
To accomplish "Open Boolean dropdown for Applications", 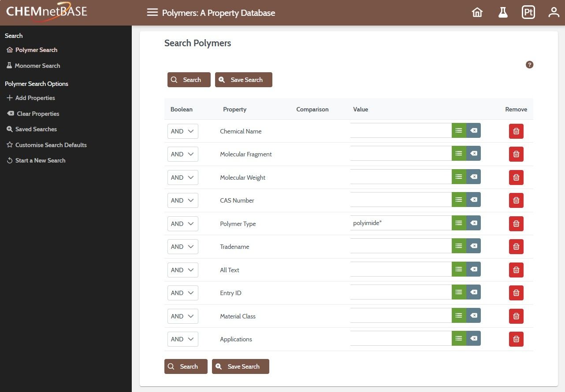I will pos(183,339).
